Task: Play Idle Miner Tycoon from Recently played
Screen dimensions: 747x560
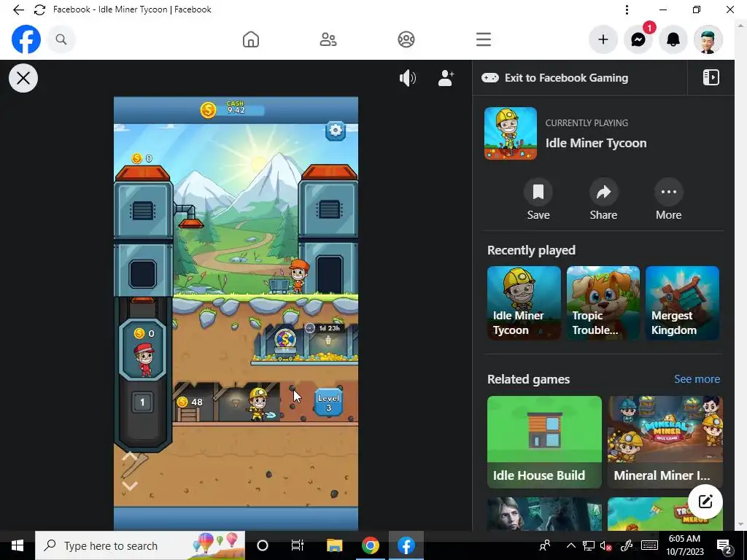Action: click(x=524, y=303)
